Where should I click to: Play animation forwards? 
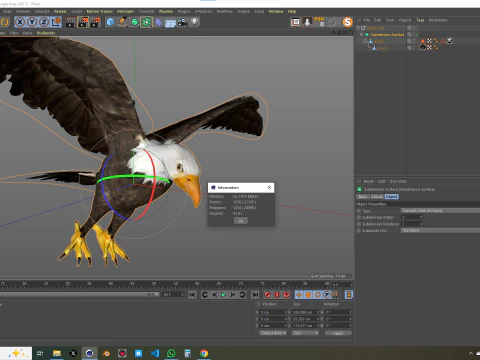click(223, 295)
